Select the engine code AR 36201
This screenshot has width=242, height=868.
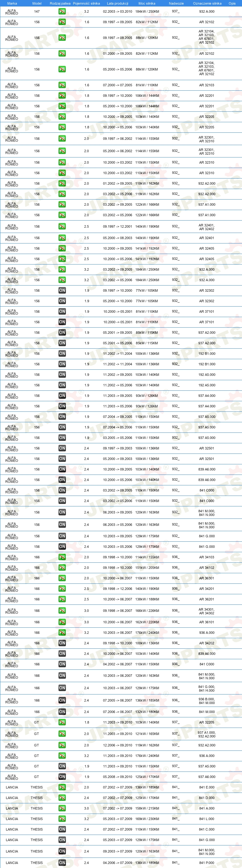click(x=207, y=599)
